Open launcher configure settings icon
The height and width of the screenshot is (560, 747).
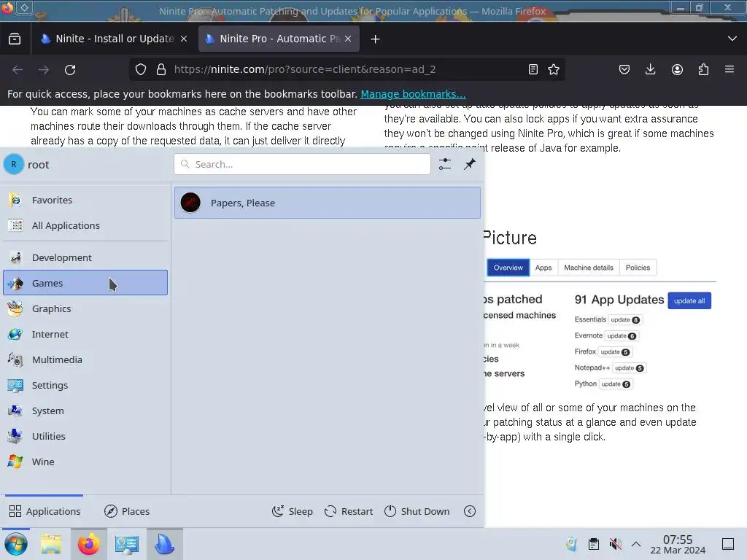click(445, 164)
